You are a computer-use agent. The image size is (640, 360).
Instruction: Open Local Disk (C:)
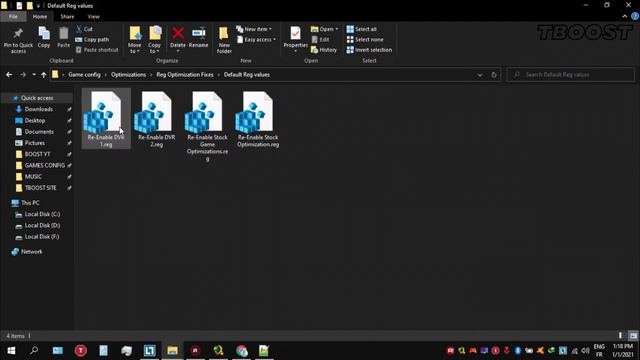[x=42, y=214]
